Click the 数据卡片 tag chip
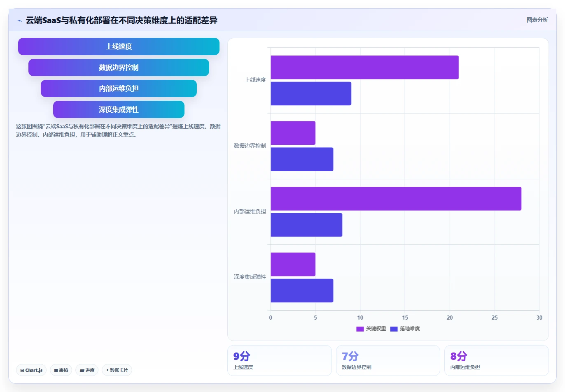Image resolution: width=565 pixels, height=392 pixels. click(x=117, y=370)
